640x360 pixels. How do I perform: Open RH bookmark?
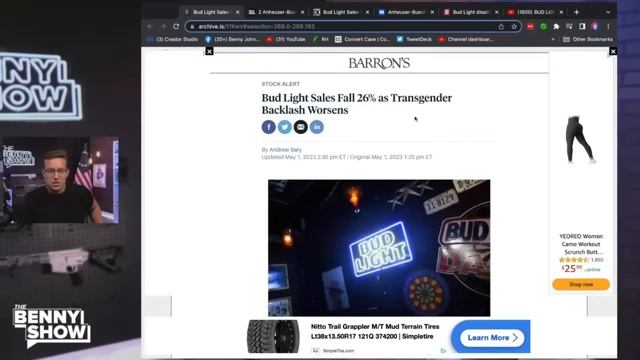[320, 40]
